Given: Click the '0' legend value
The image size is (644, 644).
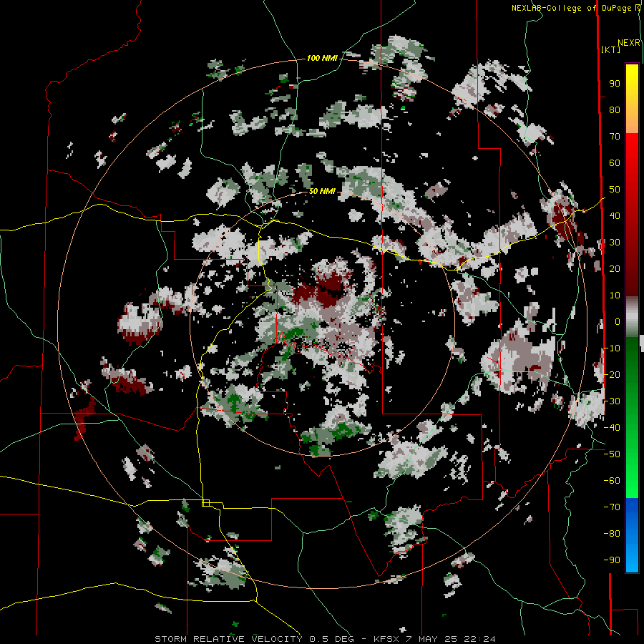Looking at the screenshot, I should point(618,322).
